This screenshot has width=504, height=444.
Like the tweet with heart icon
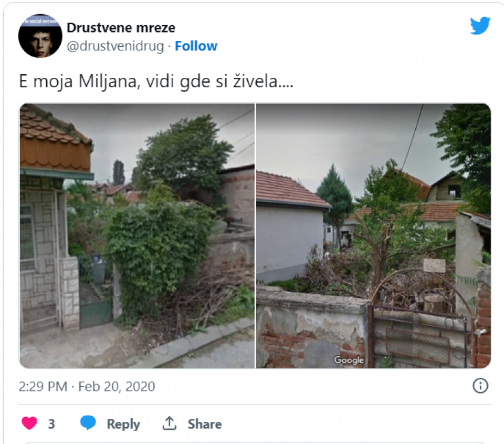[x=29, y=423]
